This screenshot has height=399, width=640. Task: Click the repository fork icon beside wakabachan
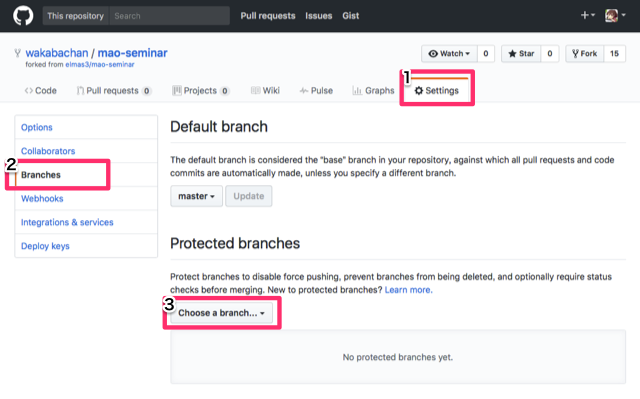click(x=18, y=53)
